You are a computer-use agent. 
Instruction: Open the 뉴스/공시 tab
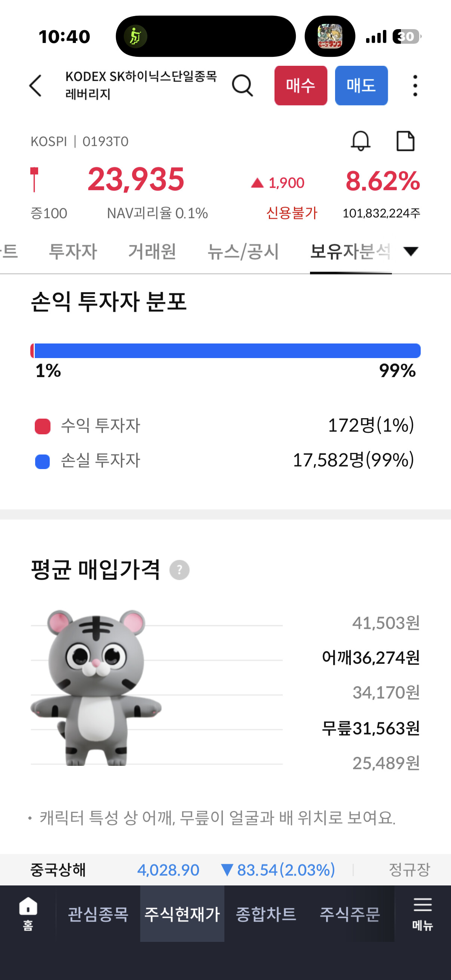pyautogui.click(x=243, y=252)
